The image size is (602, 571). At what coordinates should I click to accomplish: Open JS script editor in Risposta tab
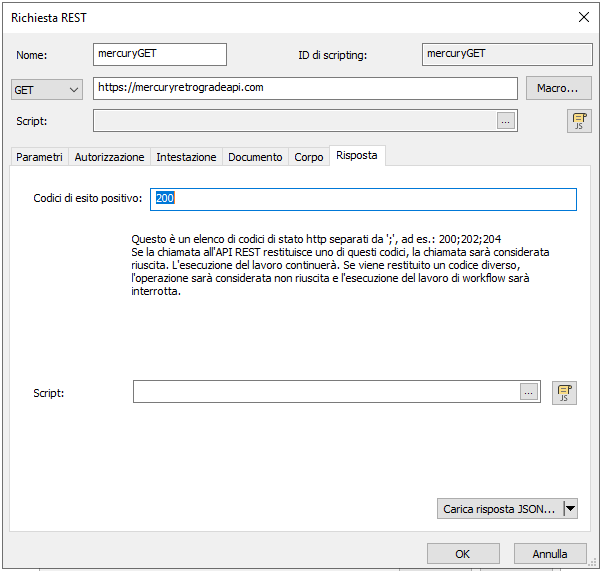point(564,392)
